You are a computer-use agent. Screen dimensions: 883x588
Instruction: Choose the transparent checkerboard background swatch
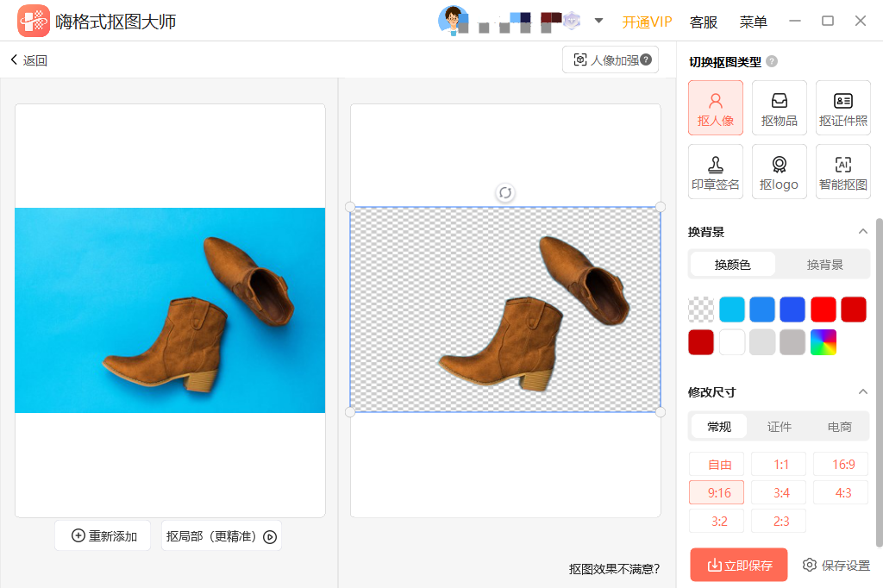[701, 310]
